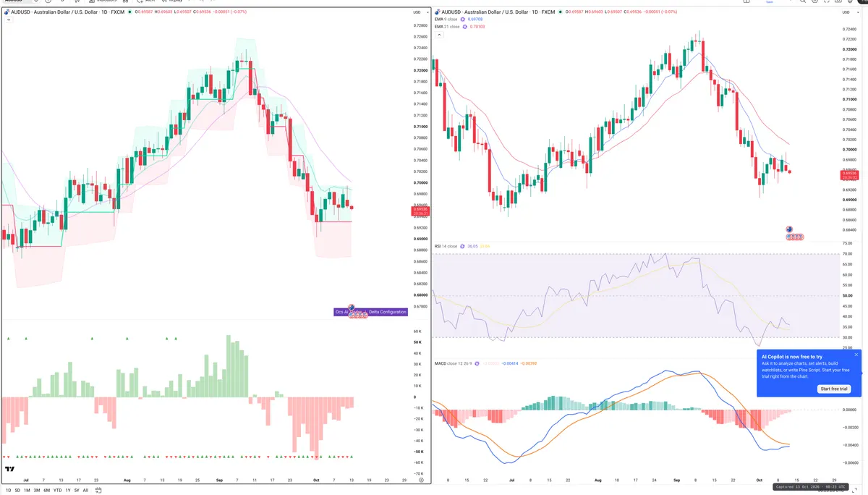Click MACD signal value -0.00393
Image resolution: width=868 pixels, height=495 pixels.
coord(529,363)
